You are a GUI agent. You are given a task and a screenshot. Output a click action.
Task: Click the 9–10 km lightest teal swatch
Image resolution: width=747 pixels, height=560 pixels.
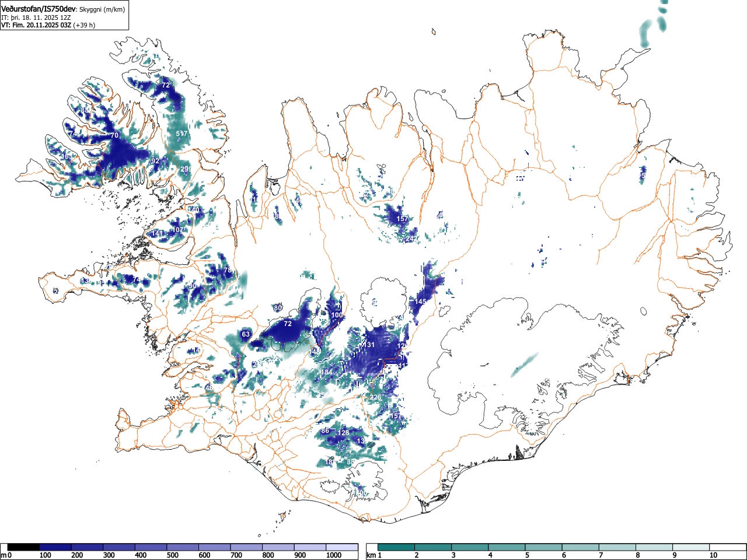(x=692, y=547)
